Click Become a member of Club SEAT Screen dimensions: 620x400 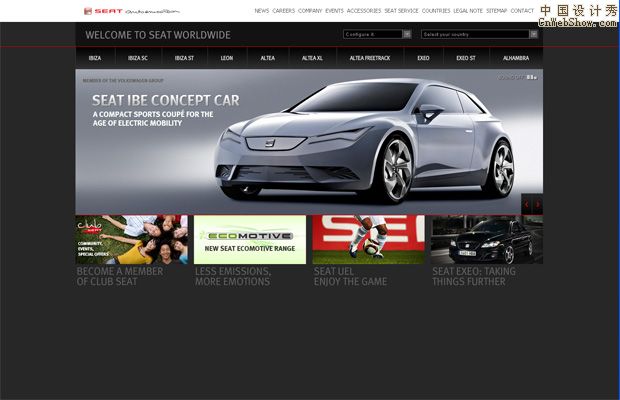120,276
